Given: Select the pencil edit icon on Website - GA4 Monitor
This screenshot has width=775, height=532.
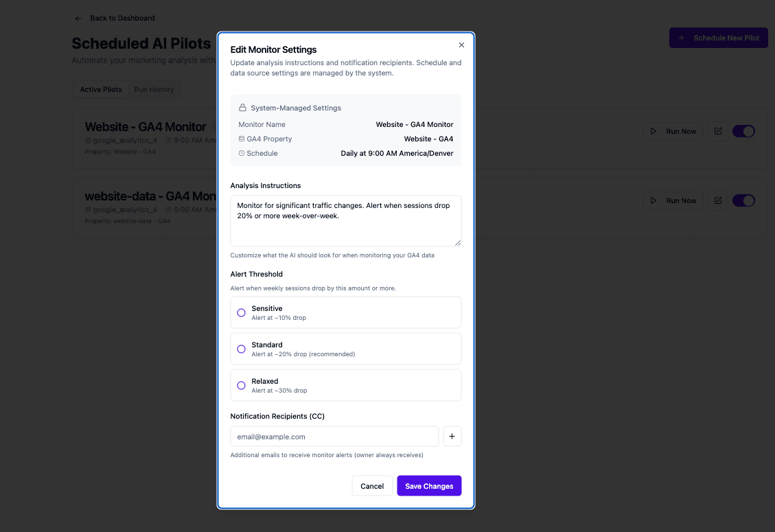Looking at the screenshot, I should (x=717, y=130).
